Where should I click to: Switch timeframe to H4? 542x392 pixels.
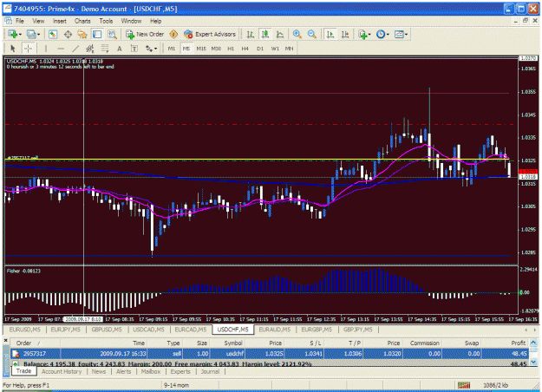245,49
